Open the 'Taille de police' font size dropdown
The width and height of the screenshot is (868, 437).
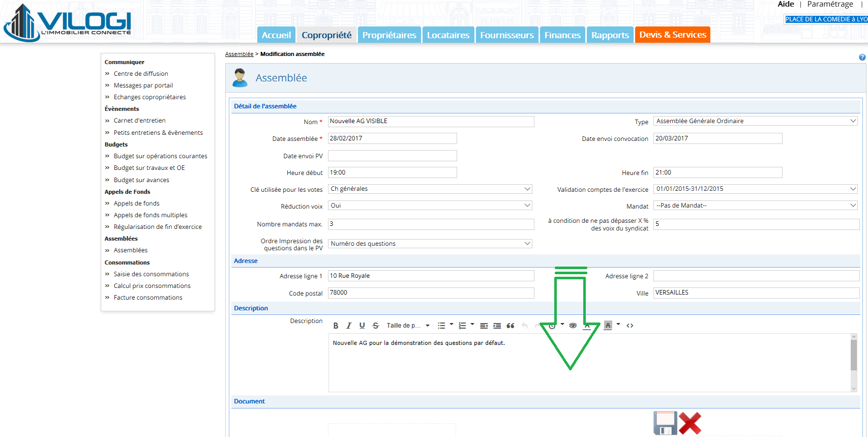408,326
